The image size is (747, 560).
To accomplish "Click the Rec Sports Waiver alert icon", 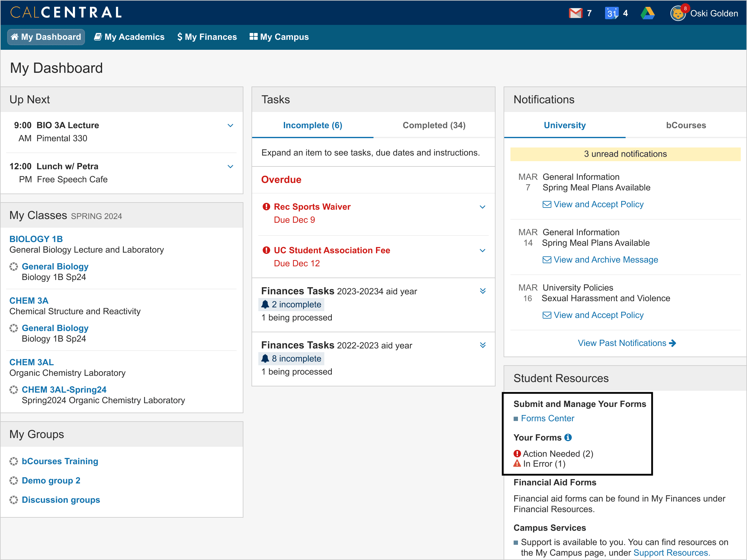I will 266,207.
